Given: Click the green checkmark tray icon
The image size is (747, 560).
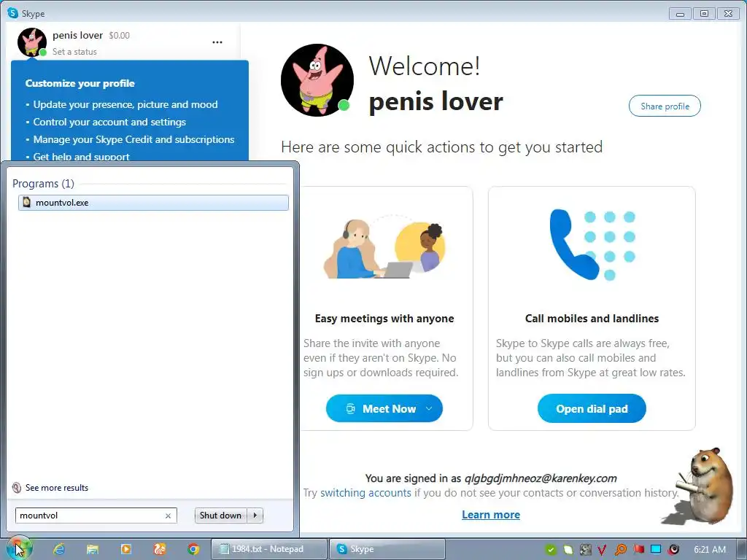Looking at the screenshot, I should click(x=551, y=550).
